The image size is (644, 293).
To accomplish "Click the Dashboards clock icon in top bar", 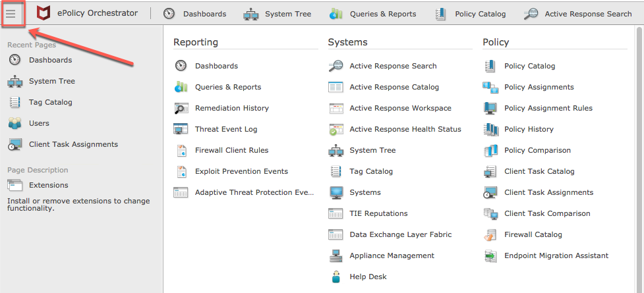I will point(169,14).
